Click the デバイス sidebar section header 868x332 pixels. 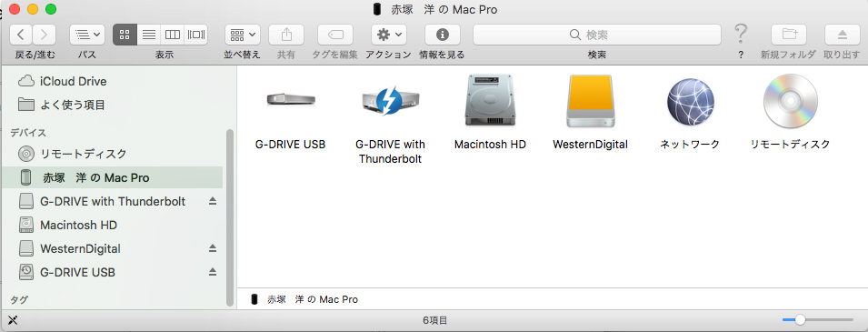tap(27, 133)
